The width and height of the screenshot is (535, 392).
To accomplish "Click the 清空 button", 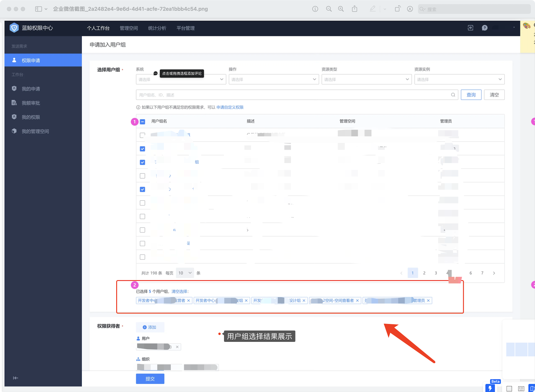I will coord(494,95).
